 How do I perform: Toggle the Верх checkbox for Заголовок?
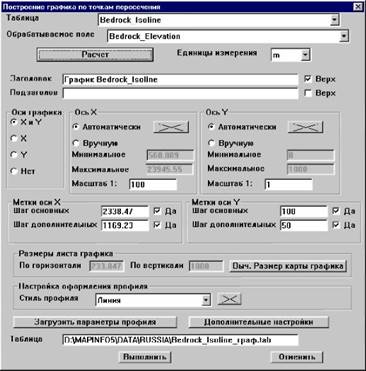click(308, 79)
